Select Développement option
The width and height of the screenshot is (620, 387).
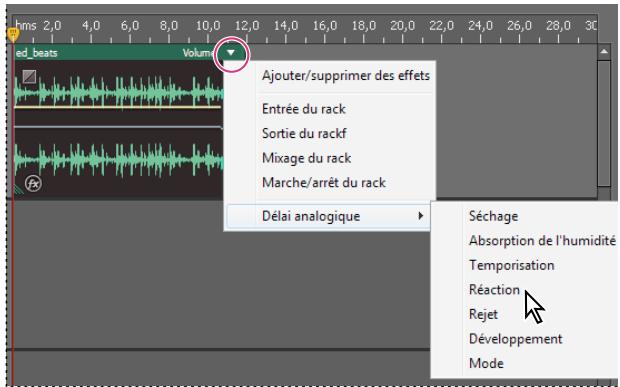point(516,339)
